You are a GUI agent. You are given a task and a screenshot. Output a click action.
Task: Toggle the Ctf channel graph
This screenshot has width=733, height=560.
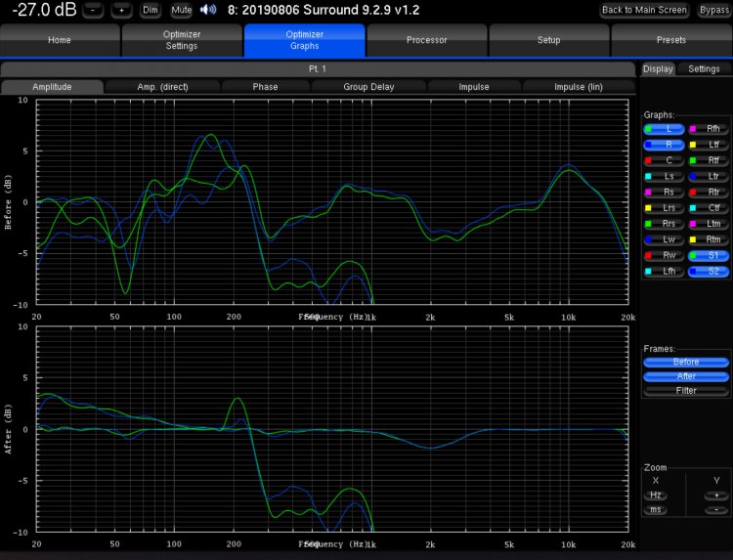click(x=709, y=208)
